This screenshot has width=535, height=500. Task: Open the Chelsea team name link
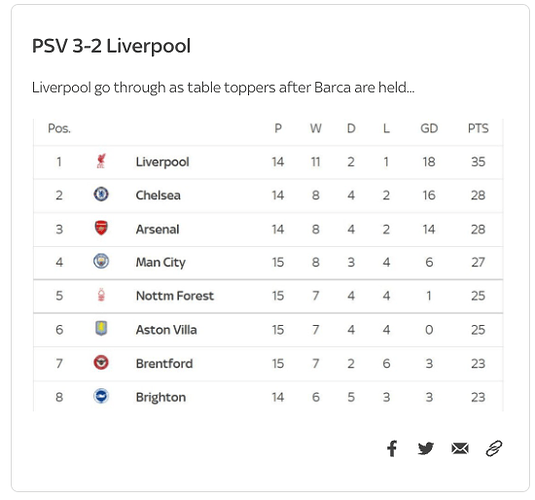(158, 195)
